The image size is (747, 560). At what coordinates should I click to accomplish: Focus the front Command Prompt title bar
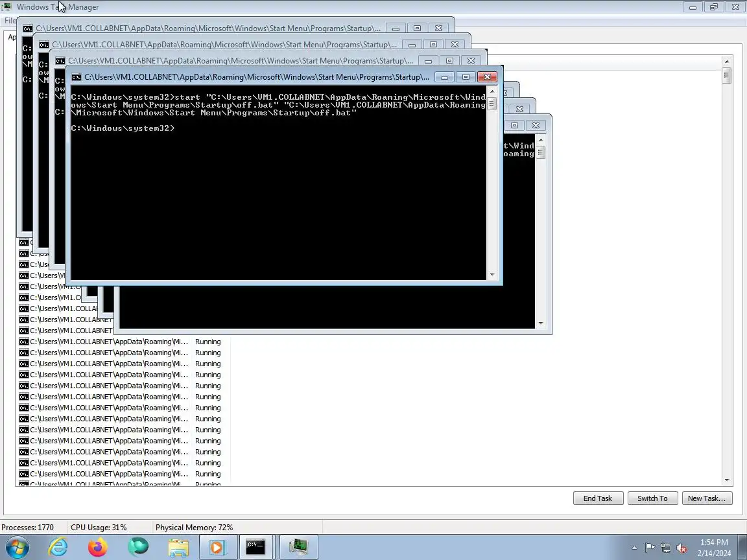tap(257, 77)
